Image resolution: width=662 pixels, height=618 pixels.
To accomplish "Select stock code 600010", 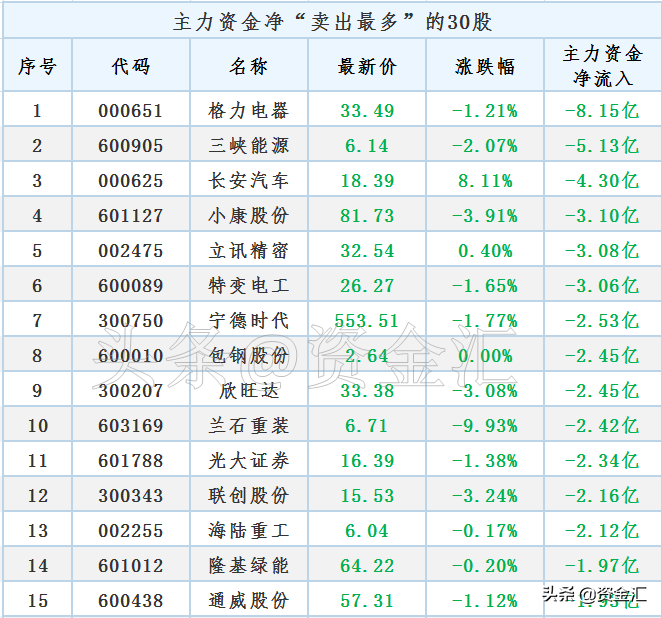I will 131,356.
